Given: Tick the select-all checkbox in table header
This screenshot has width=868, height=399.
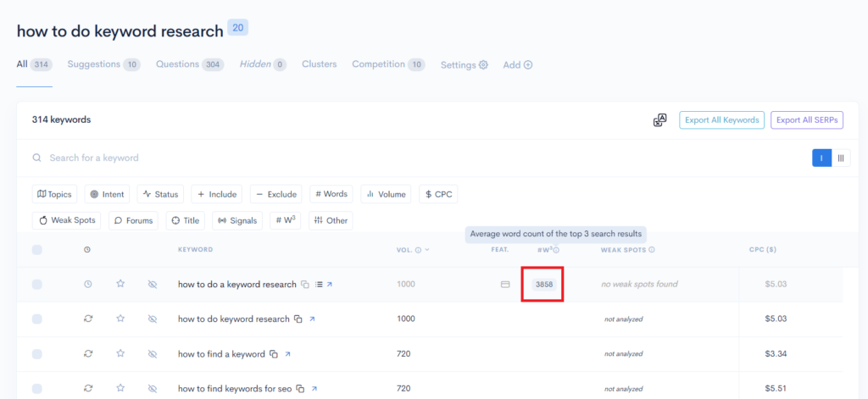Looking at the screenshot, I should point(37,250).
